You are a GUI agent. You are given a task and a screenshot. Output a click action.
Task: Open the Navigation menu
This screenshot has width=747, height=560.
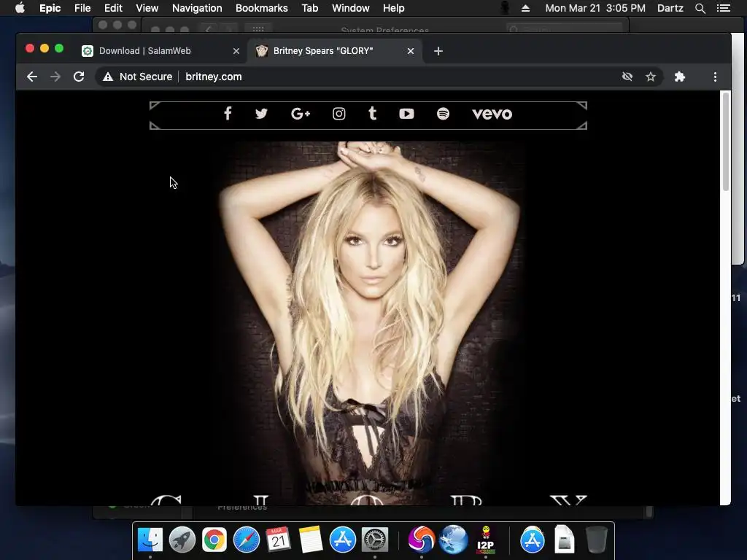coord(197,8)
